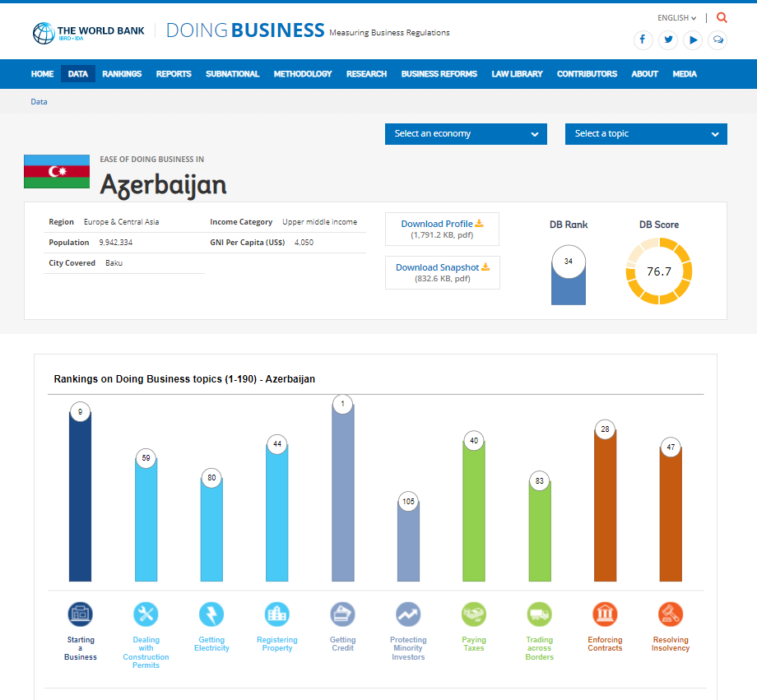Open the ABOUT menu item
757x700 pixels.
click(644, 74)
